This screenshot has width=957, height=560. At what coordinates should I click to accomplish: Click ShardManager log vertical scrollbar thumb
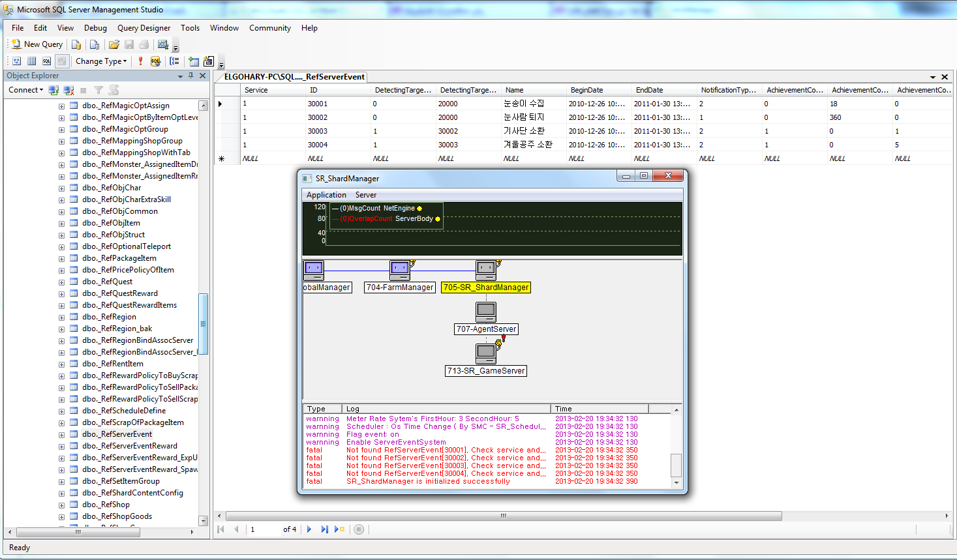coord(676,465)
